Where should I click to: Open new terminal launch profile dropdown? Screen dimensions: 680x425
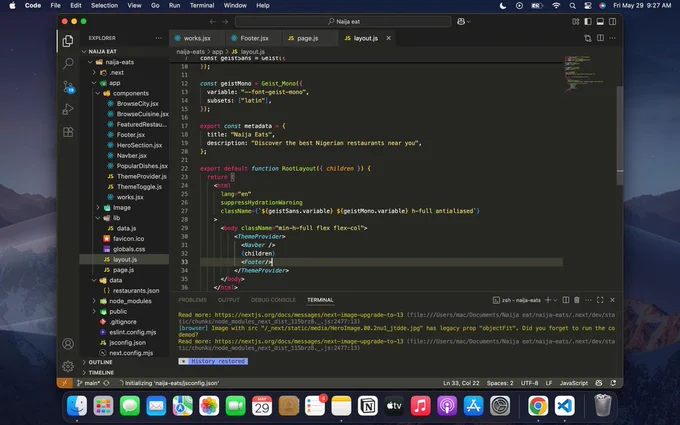(x=555, y=300)
